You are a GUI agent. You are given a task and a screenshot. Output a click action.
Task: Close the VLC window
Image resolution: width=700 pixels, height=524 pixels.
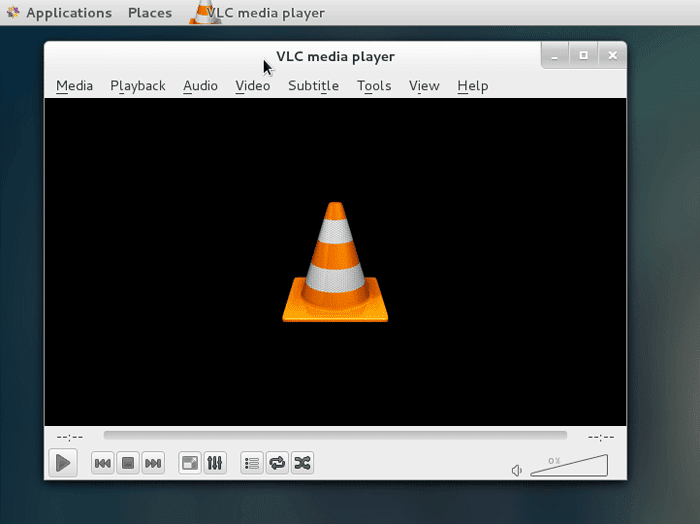click(612, 56)
